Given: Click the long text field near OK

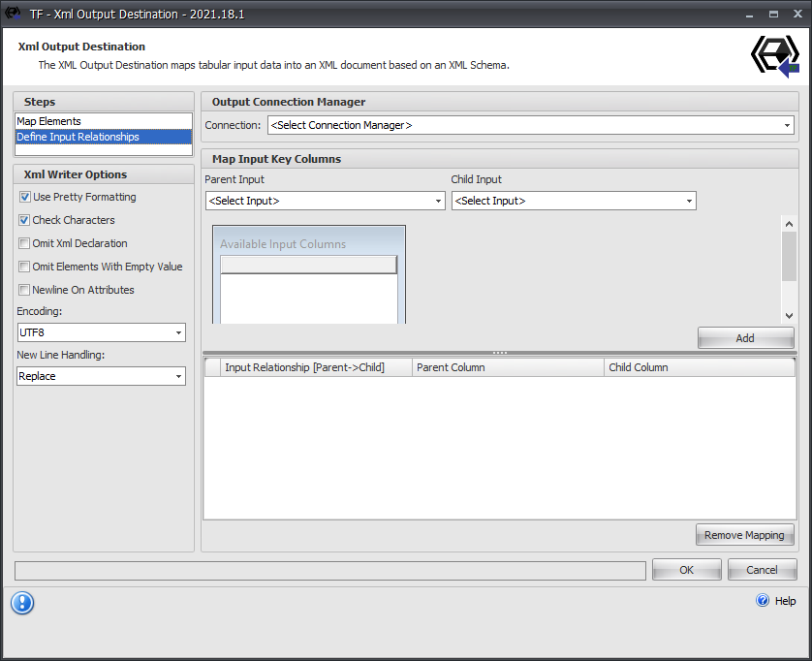Looking at the screenshot, I should (328, 570).
